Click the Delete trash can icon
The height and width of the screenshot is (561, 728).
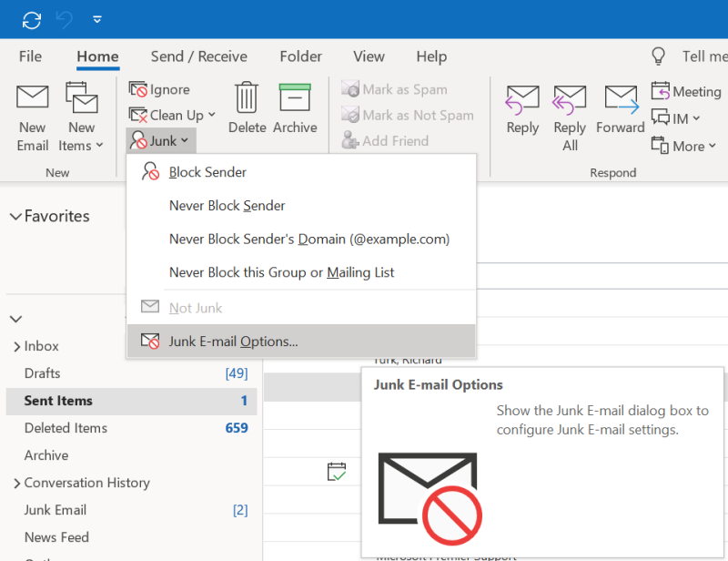tap(247, 97)
